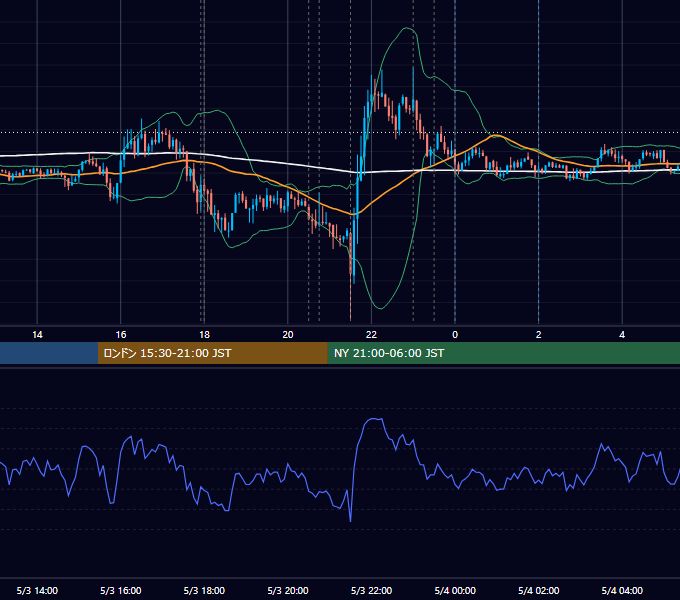Click the upper Bollinger band peak near 23:00
The image size is (680, 600).
[x=408, y=28]
